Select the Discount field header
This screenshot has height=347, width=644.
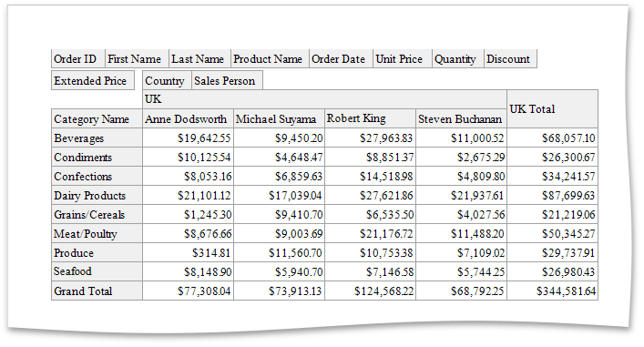(510, 58)
